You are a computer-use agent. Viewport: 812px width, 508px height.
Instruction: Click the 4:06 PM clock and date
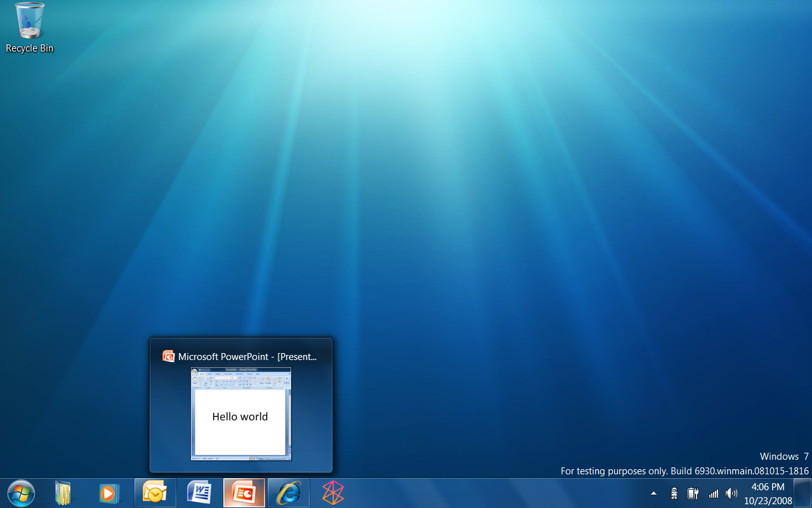coord(768,493)
